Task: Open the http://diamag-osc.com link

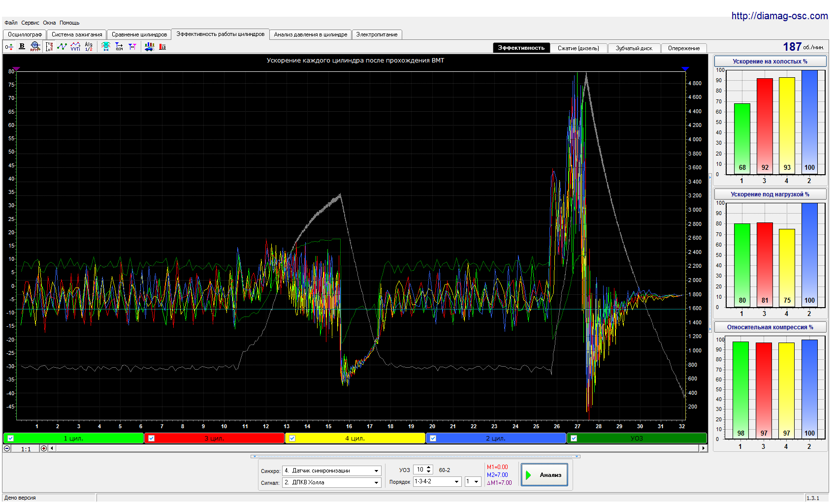Action: tap(779, 16)
